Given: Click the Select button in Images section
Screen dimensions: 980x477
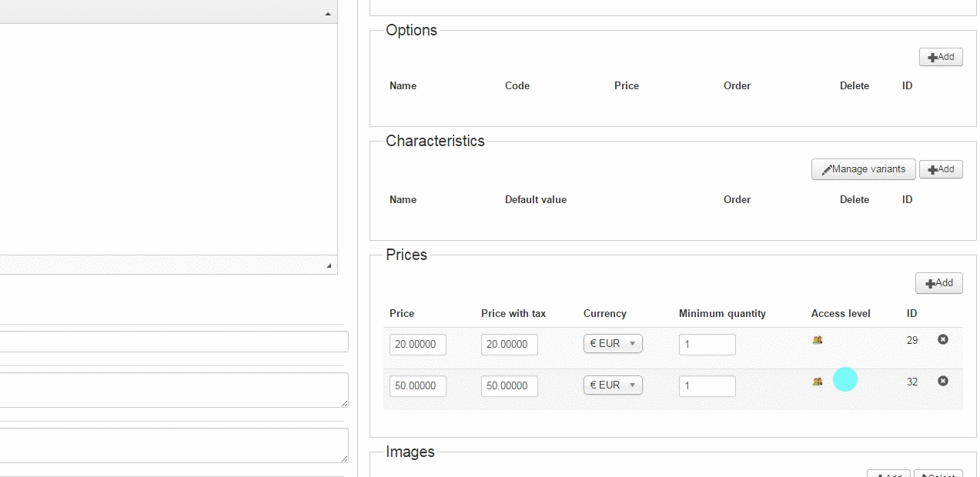Looking at the screenshot, I should 939,474.
